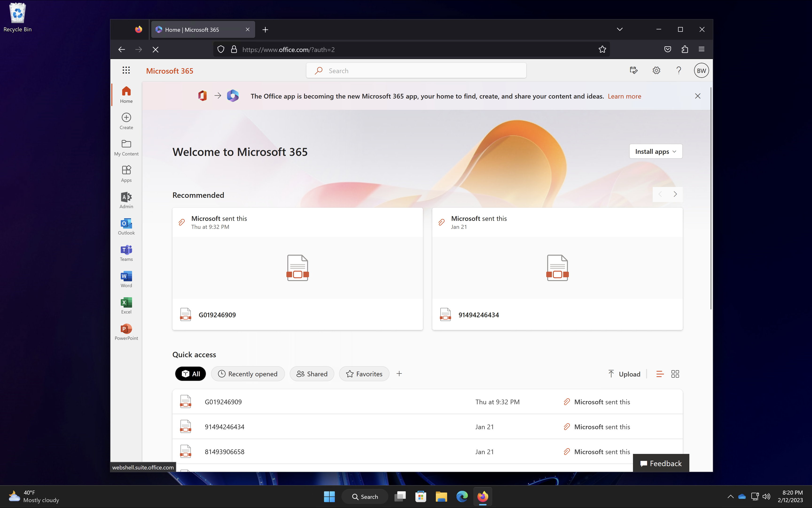Select the Shared filter

point(312,374)
